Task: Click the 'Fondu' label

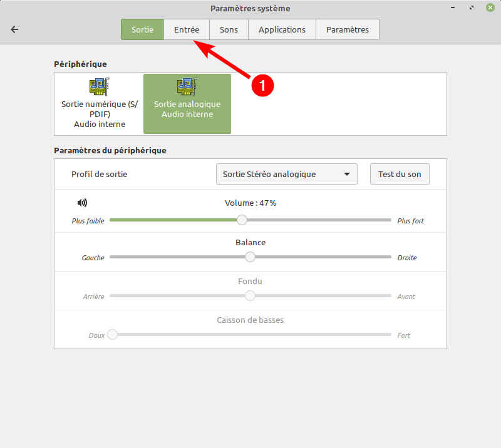Action: pyautogui.click(x=250, y=282)
